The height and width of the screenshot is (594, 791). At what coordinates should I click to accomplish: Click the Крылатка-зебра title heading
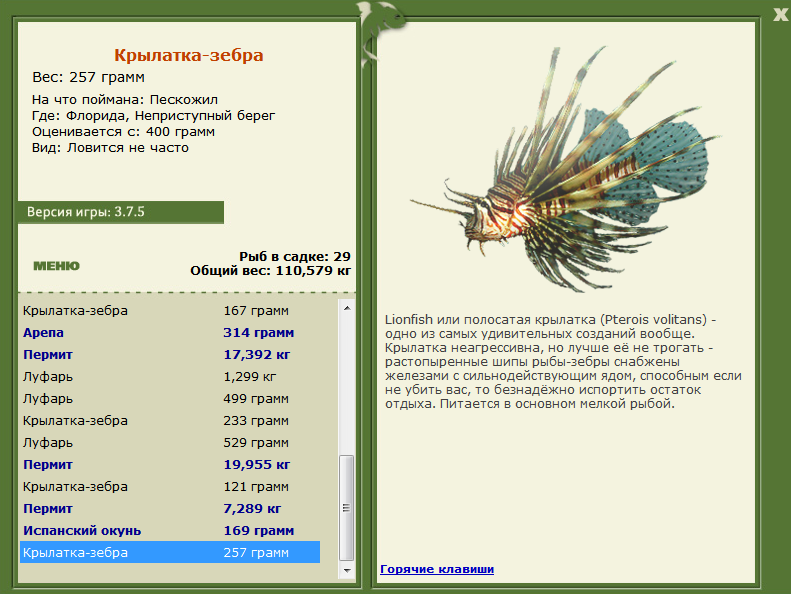click(x=189, y=55)
